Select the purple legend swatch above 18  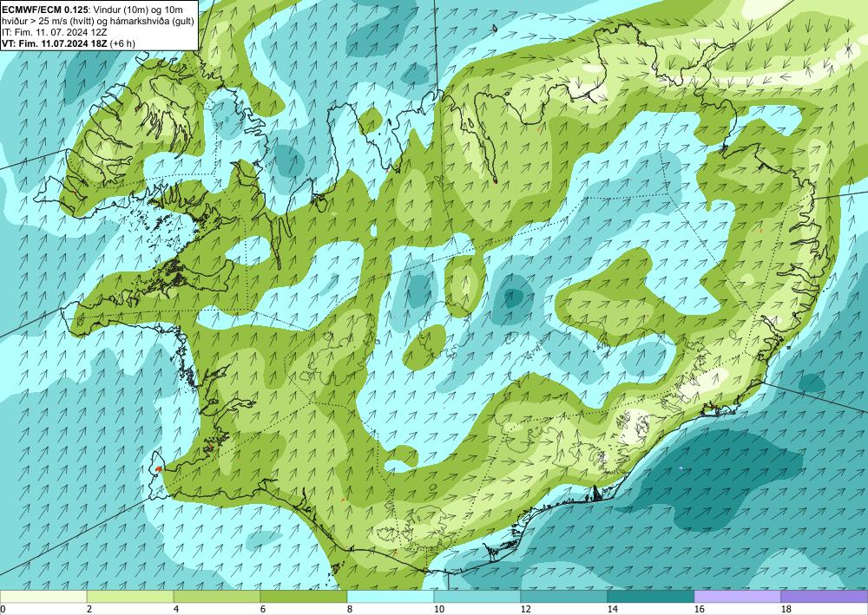(x=825, y=597)
